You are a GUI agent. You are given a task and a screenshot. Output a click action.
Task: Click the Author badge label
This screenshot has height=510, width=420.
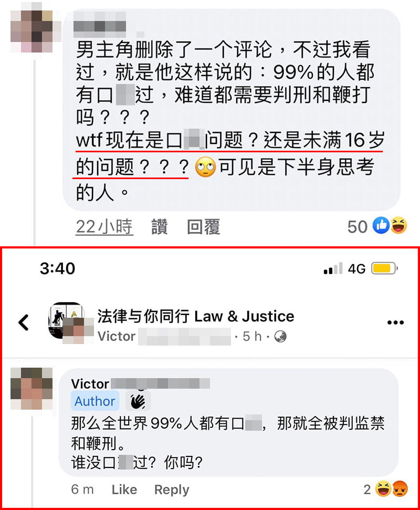tap(95, 401)
